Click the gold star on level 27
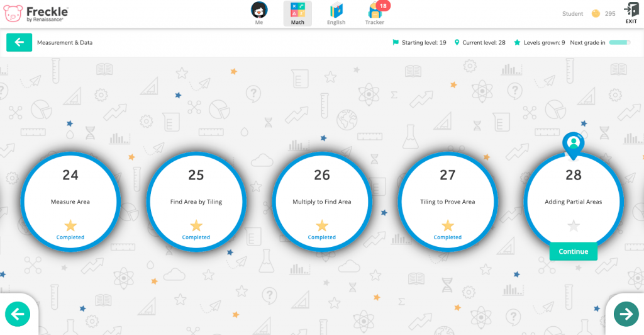 point(447,225)
